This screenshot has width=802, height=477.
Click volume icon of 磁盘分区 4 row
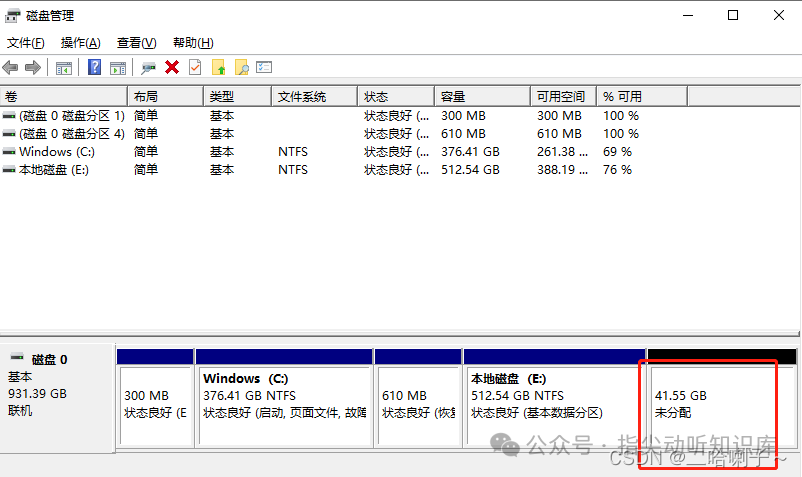tap(9, 134)
